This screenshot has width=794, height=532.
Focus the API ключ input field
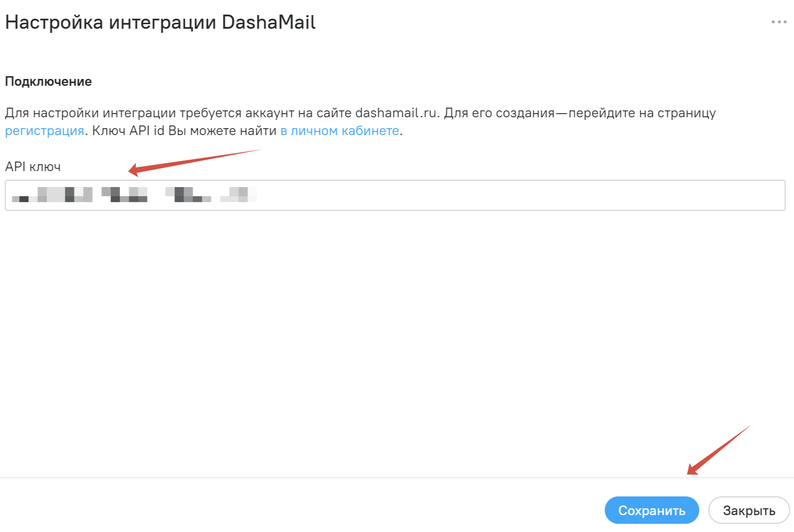(395, 195)
